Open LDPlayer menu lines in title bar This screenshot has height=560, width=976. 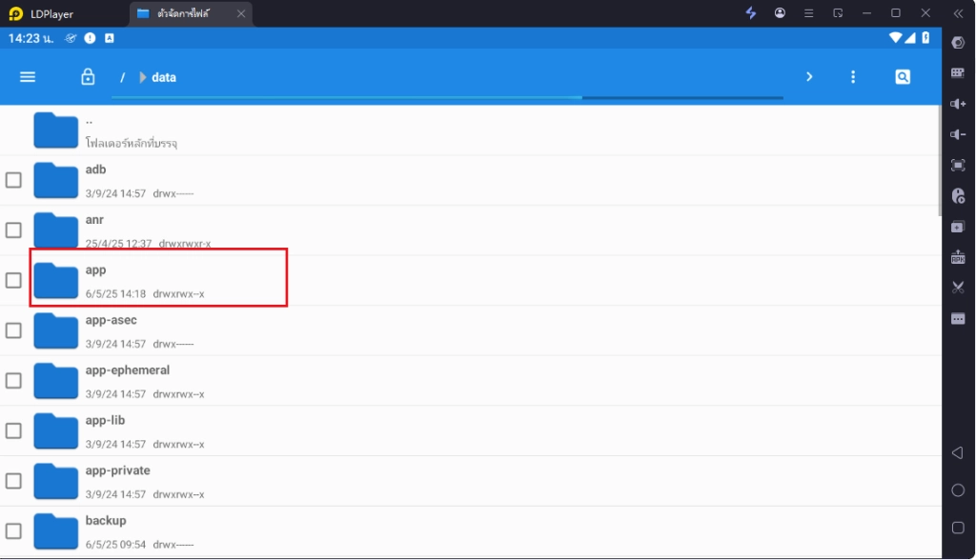coord(808,13)
